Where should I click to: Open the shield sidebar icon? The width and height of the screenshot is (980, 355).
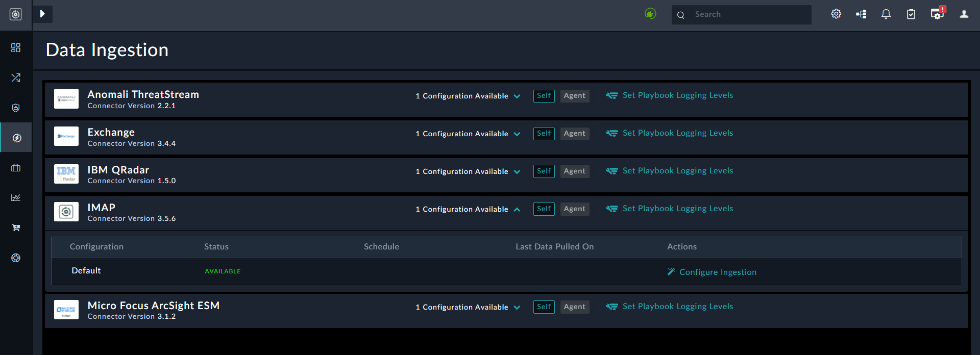coord(16,108)
